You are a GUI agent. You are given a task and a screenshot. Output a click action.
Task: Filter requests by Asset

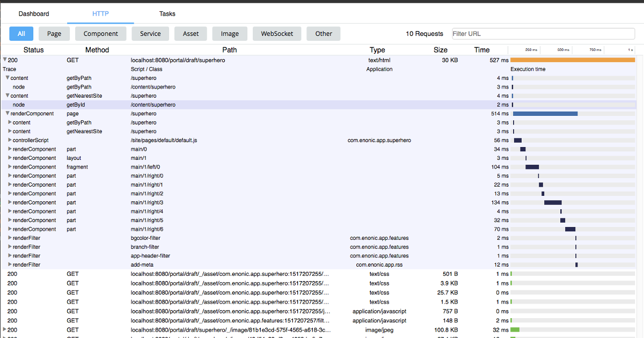tap(191, 33)
